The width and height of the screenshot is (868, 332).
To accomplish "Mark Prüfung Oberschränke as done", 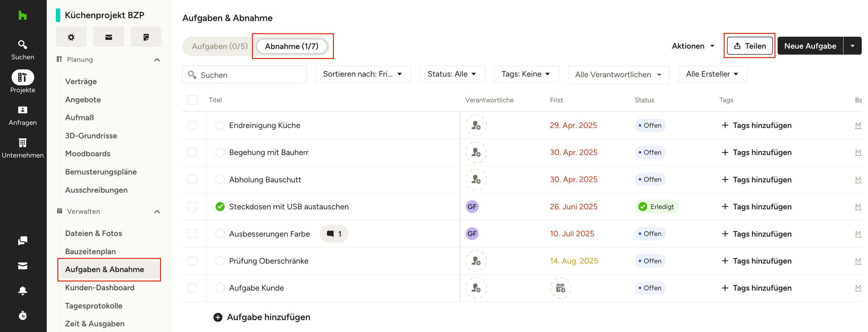I will point(220,261).
